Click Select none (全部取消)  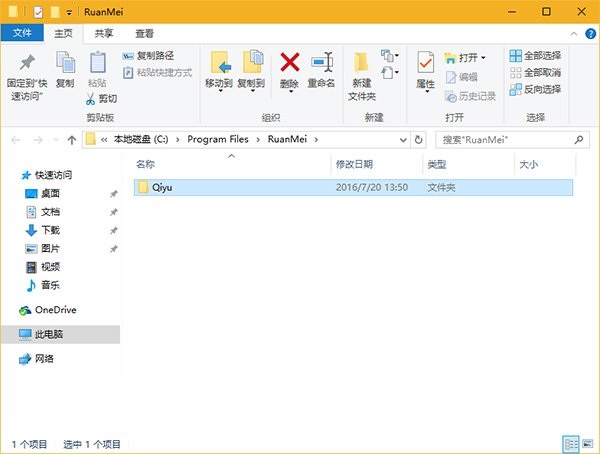[x=535, y=72]
